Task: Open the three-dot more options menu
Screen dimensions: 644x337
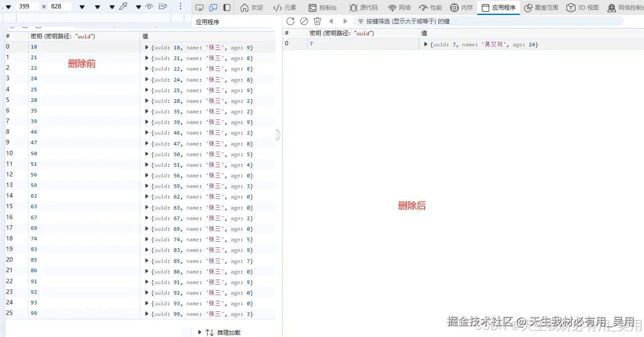Action: point(180,7)
